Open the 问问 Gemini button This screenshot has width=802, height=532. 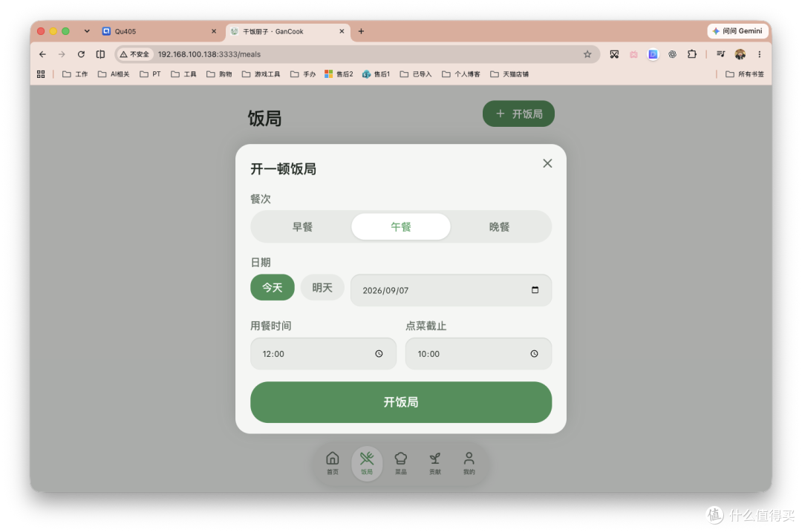tap(737, 31)
